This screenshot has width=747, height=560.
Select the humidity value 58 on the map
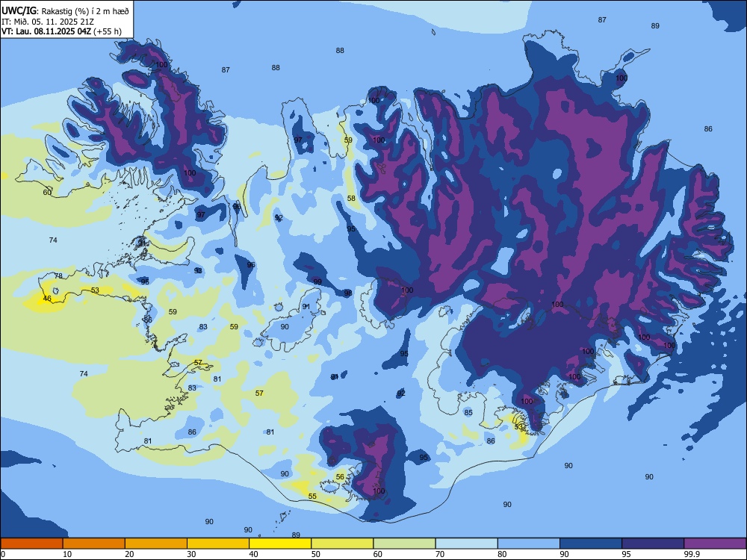click(351, 199)
